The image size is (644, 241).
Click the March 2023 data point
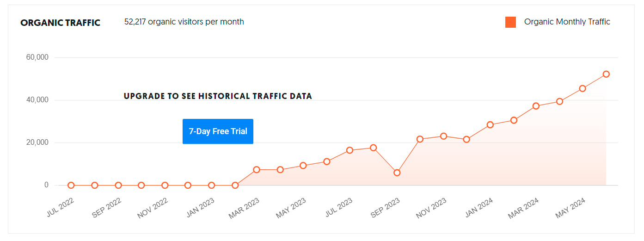point(257,170)
